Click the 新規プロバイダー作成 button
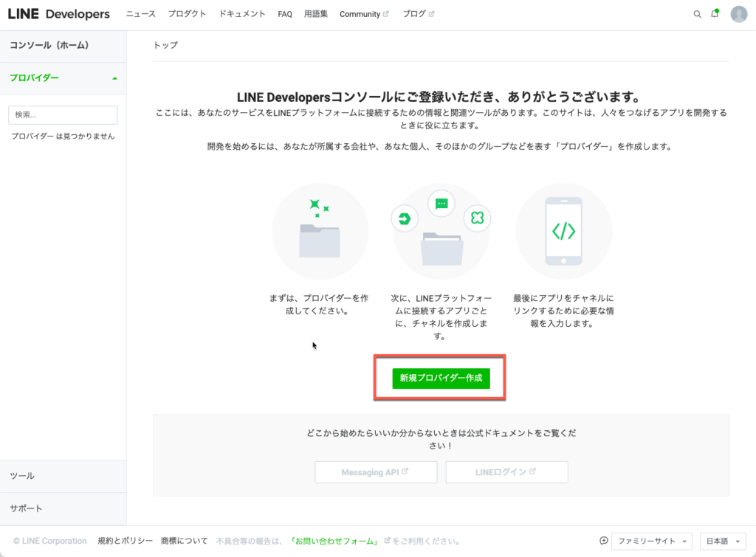The image size is (756, 557). click(x=441, y=378)
